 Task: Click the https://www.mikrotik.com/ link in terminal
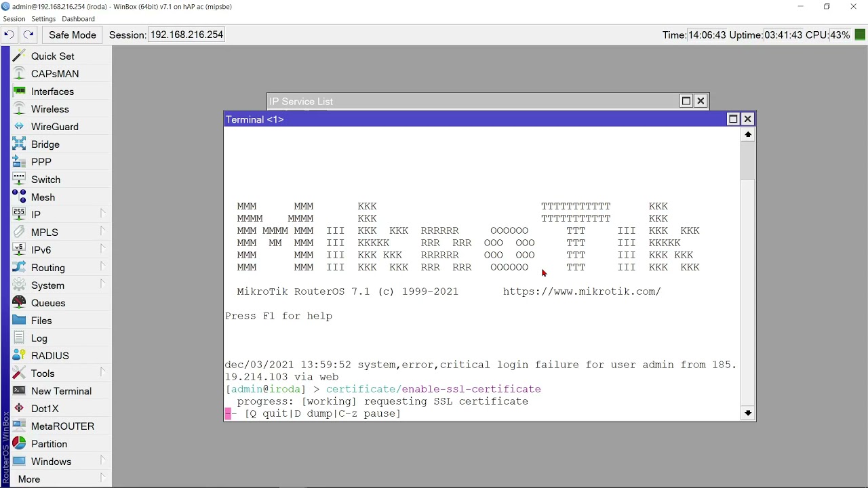(x=582, y=291)
